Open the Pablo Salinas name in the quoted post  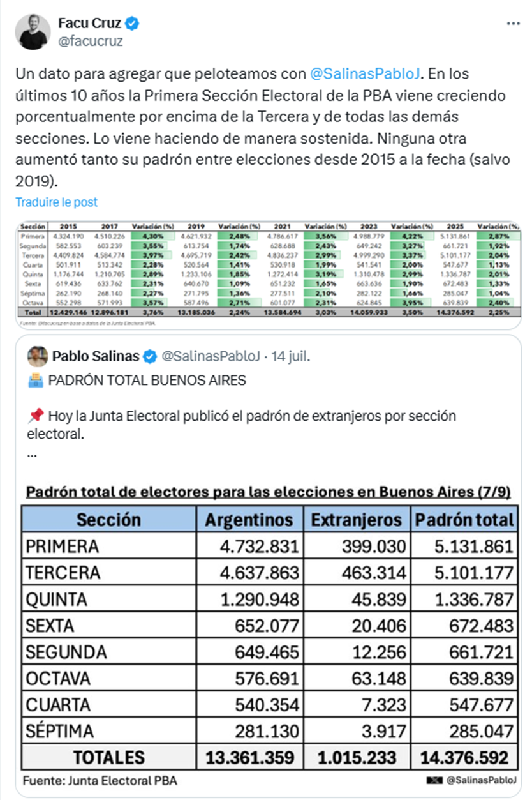tap(96, 356)
